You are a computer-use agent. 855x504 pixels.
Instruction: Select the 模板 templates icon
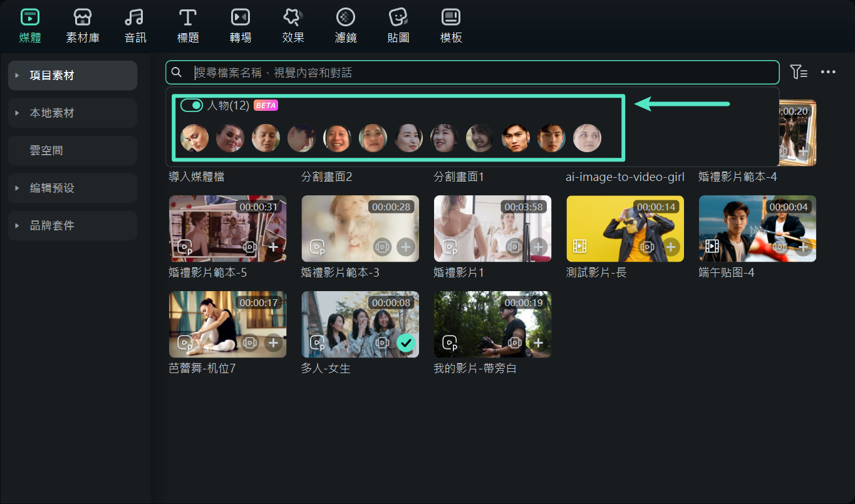point(451,17)
